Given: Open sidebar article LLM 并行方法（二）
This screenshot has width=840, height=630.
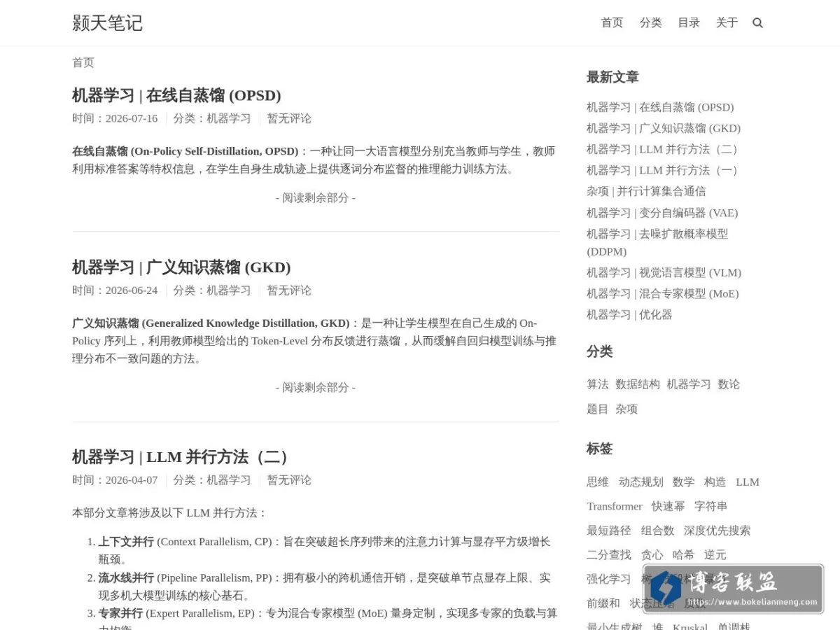Looking at the screenshot, I should click(x=664, y=149).
